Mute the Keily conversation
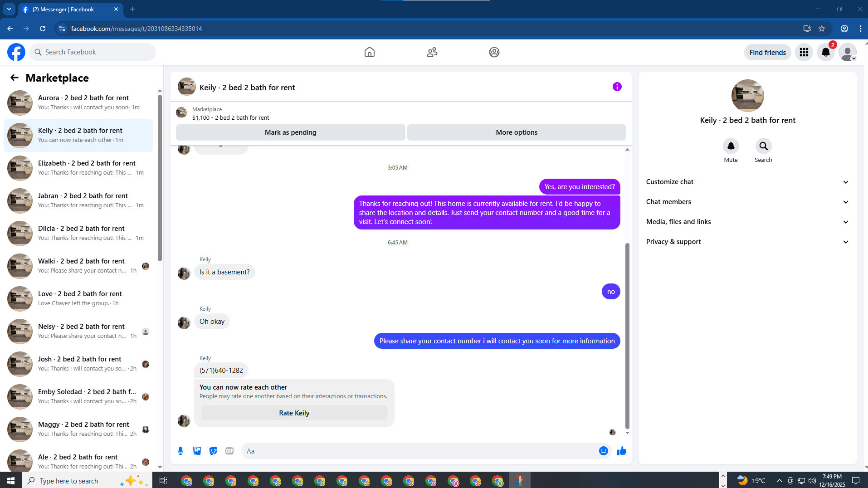868x488 pixels. click(x=731, y=146)
